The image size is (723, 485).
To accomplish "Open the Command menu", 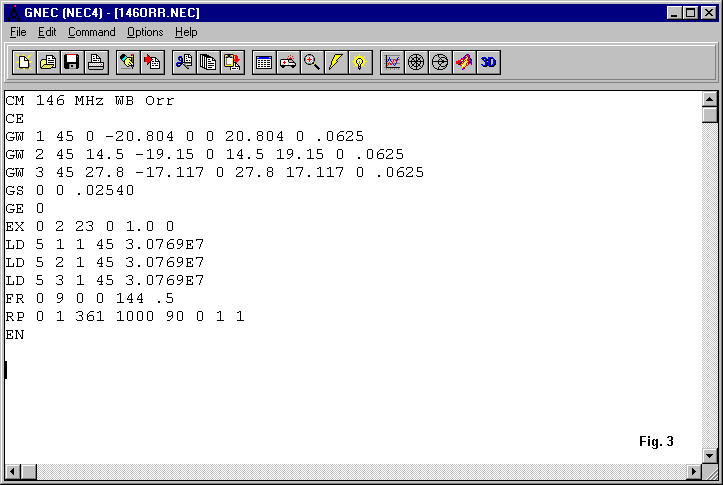I will coord(91,32).
